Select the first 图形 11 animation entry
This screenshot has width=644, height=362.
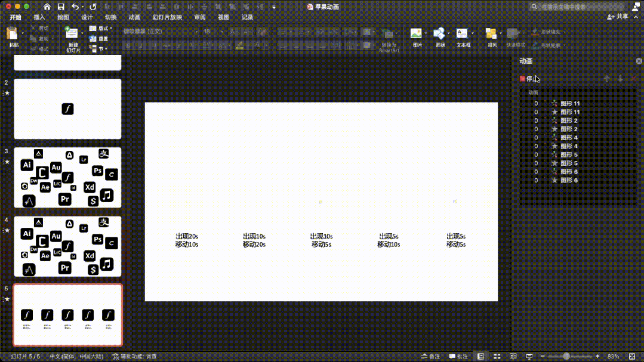(x=578, y=103)
